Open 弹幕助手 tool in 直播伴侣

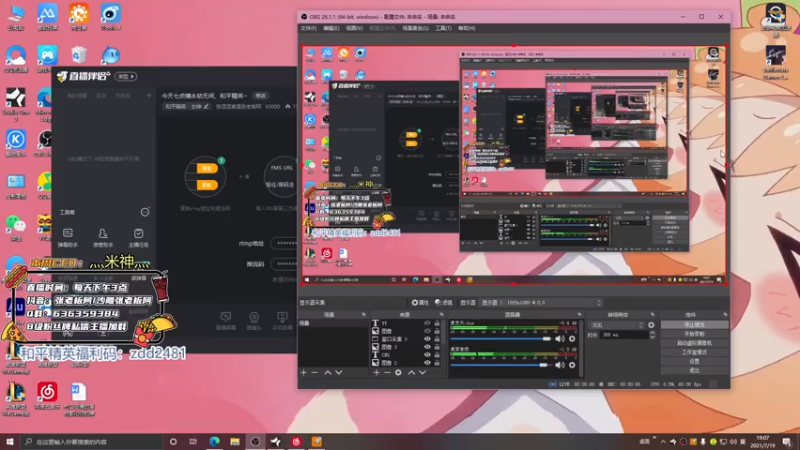[68, 238]
